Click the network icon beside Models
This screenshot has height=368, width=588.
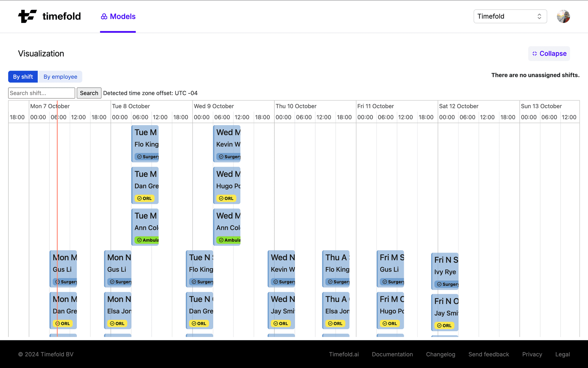pos(104,16)
